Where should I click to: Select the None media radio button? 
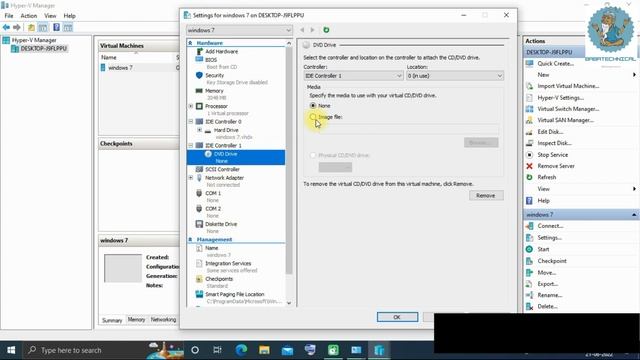[x=313, y=105]
